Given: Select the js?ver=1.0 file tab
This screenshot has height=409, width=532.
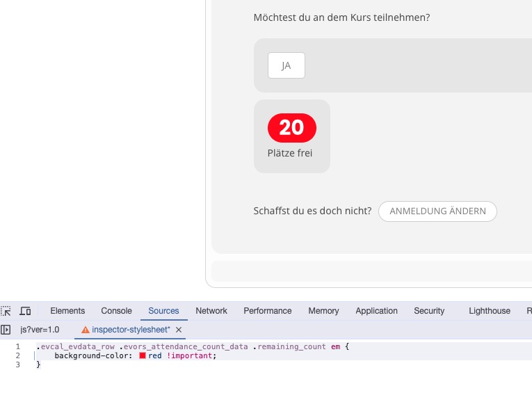Looking at the screenshot, I should pyautogui.click(x=40, y=330).
